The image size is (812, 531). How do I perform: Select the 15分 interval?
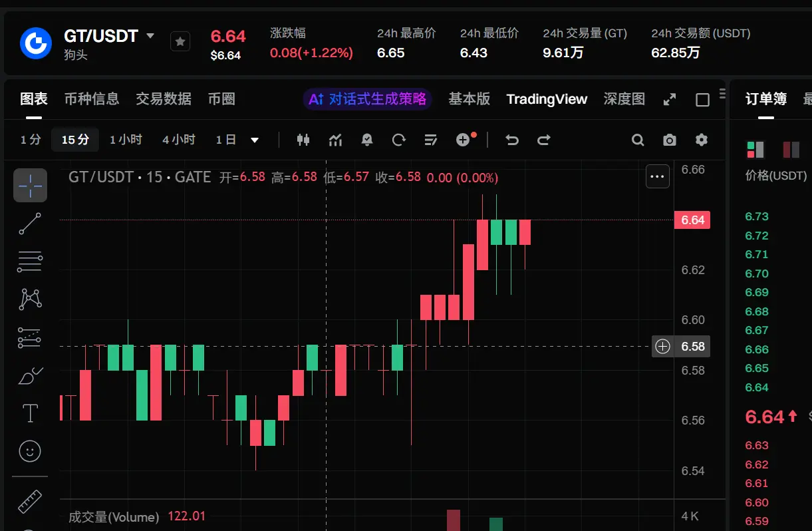75,140
